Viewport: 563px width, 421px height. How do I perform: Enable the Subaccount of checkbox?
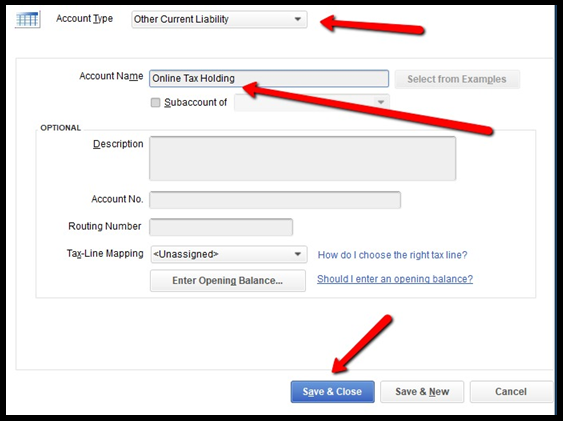155,103
